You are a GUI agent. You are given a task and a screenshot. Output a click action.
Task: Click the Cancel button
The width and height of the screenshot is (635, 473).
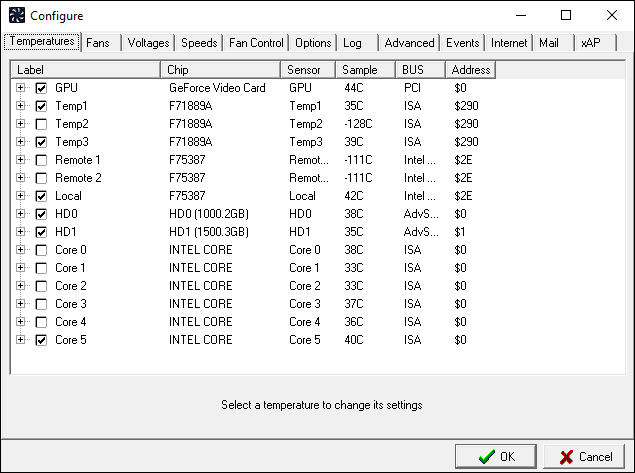(x=584, y=456)
